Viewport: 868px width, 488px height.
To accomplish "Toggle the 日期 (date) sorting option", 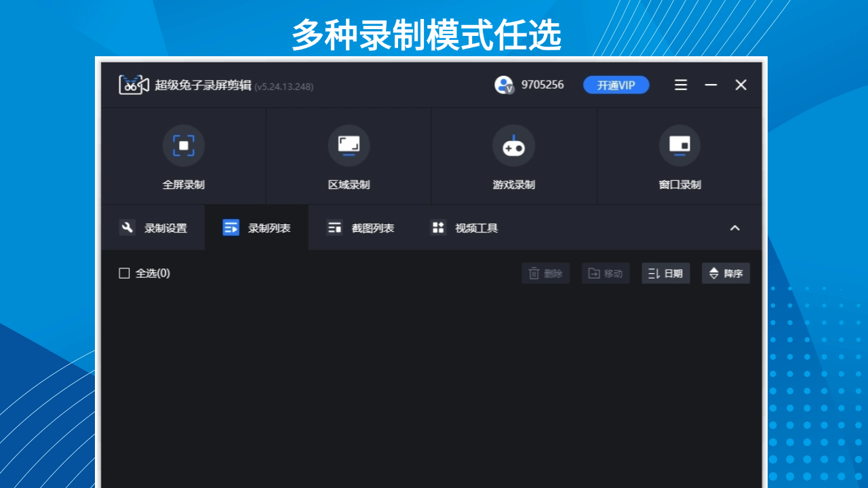I will coord(665,272).
